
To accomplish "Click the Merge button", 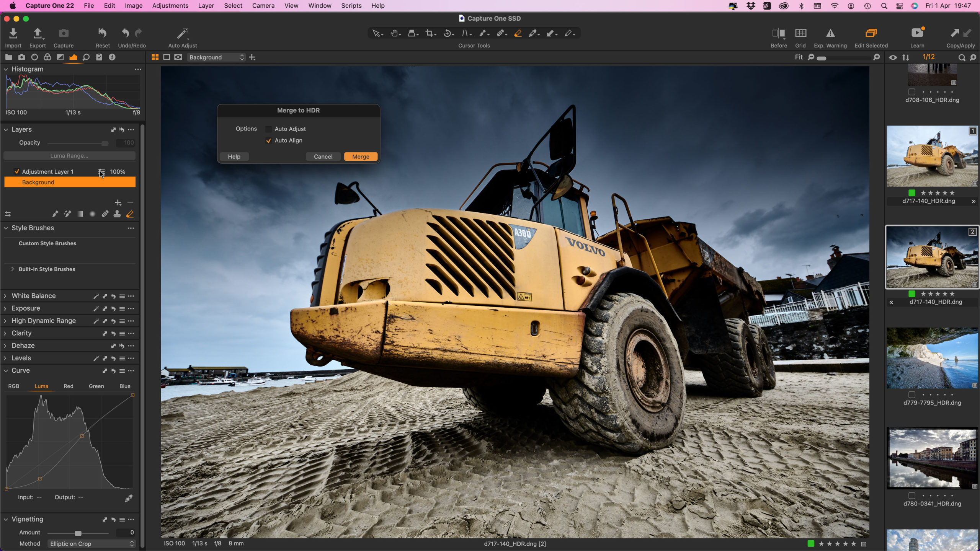I will click(360, 156).
